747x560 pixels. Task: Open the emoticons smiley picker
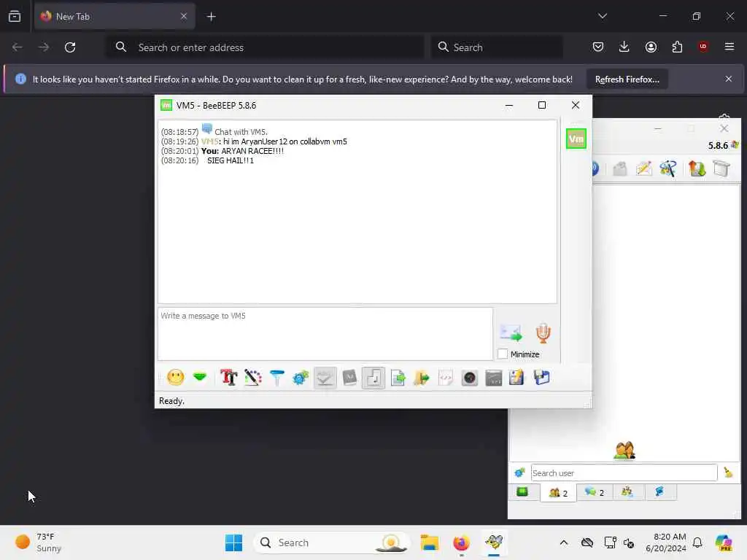pos(175,378)
